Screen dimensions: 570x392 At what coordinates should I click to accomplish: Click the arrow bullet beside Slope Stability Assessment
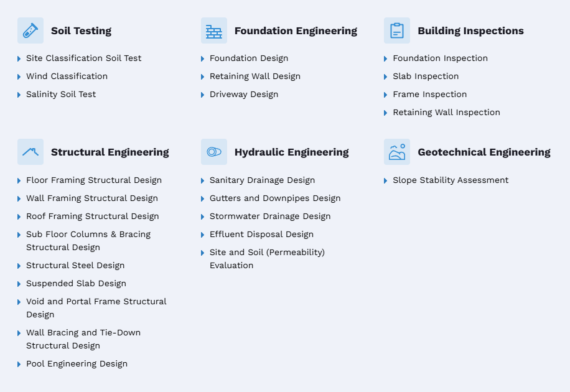[385, 180]
